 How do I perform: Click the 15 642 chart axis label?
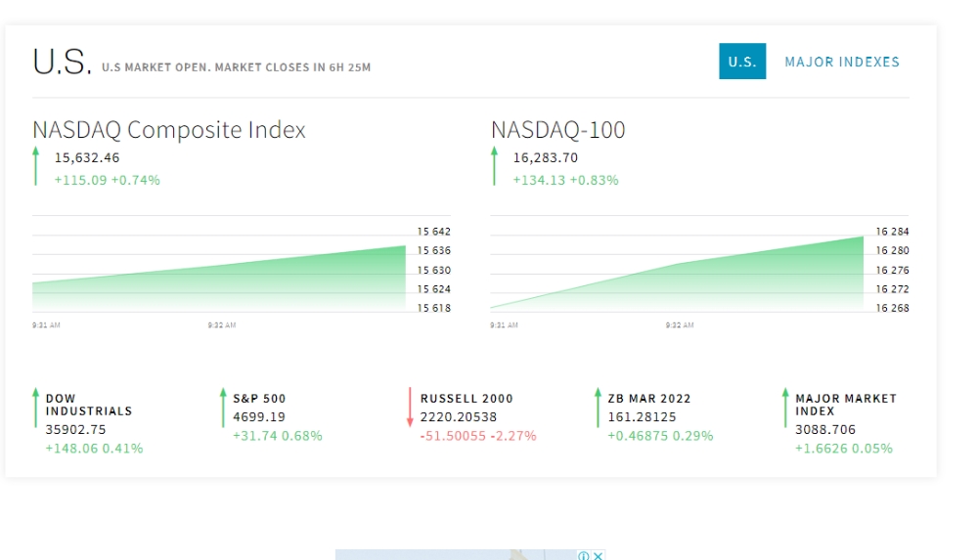point(434,232)
